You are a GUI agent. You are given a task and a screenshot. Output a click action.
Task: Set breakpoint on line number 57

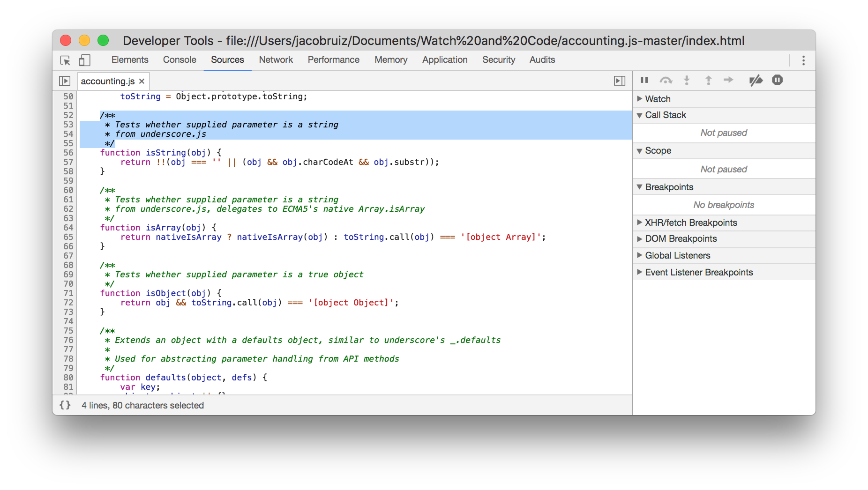pyautogui.click(x=68, y=162)
